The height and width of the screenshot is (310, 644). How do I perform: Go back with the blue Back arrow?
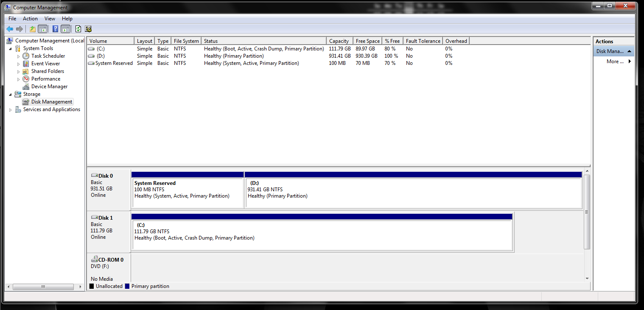point(10,29)
